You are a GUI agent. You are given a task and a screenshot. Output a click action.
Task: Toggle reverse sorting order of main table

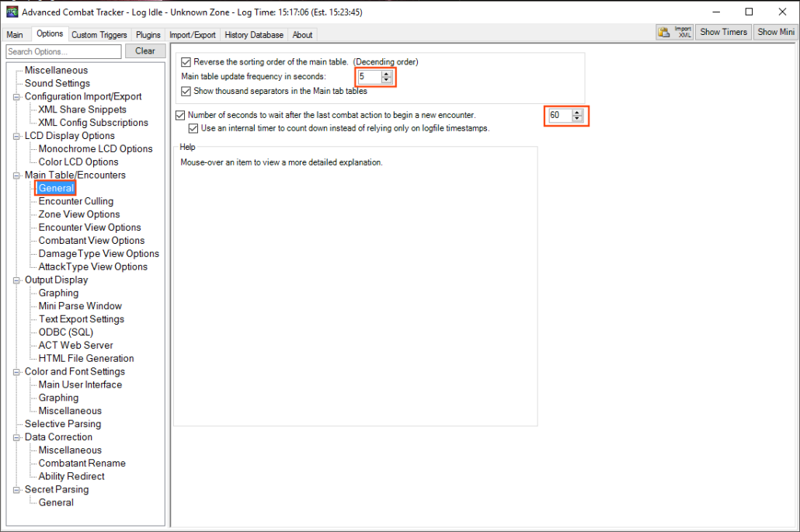tap(186, 62)
